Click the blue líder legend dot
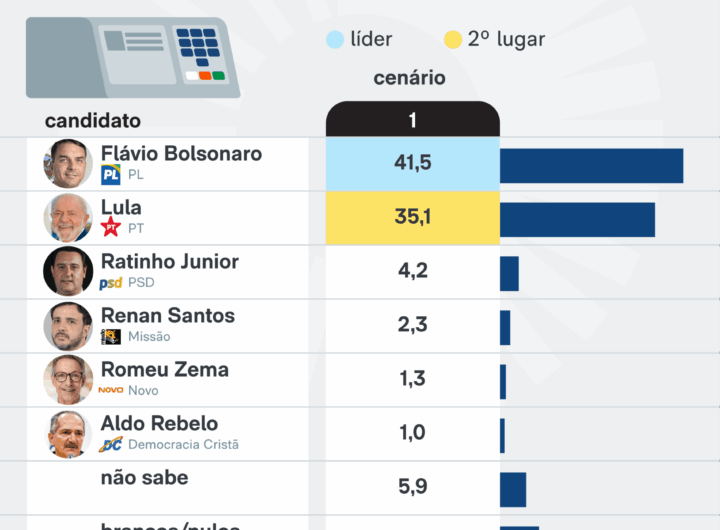This screenshot has height=530, width=720. [x=335, y=40]
